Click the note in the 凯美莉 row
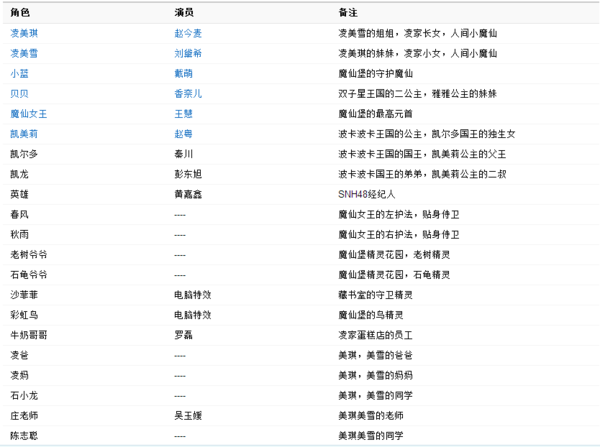The width and height of the screenshot is (600, 447). pos(427,134)
